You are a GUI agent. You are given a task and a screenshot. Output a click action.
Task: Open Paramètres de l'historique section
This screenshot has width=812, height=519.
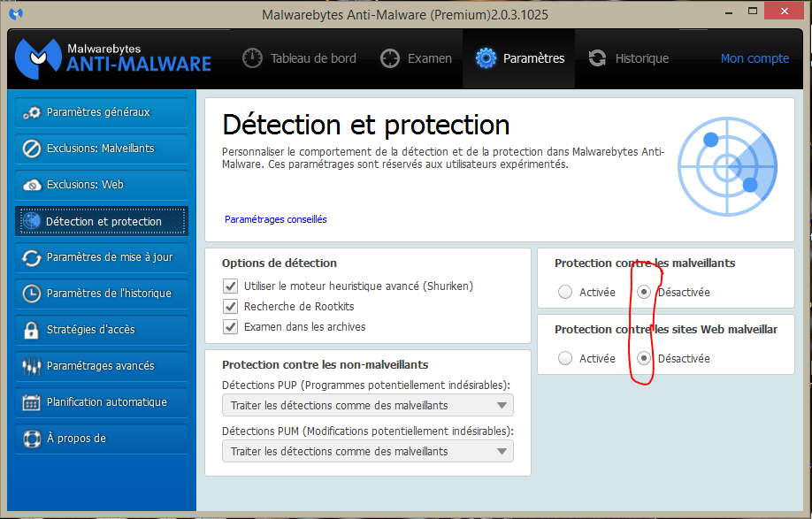tap(102, 294)
